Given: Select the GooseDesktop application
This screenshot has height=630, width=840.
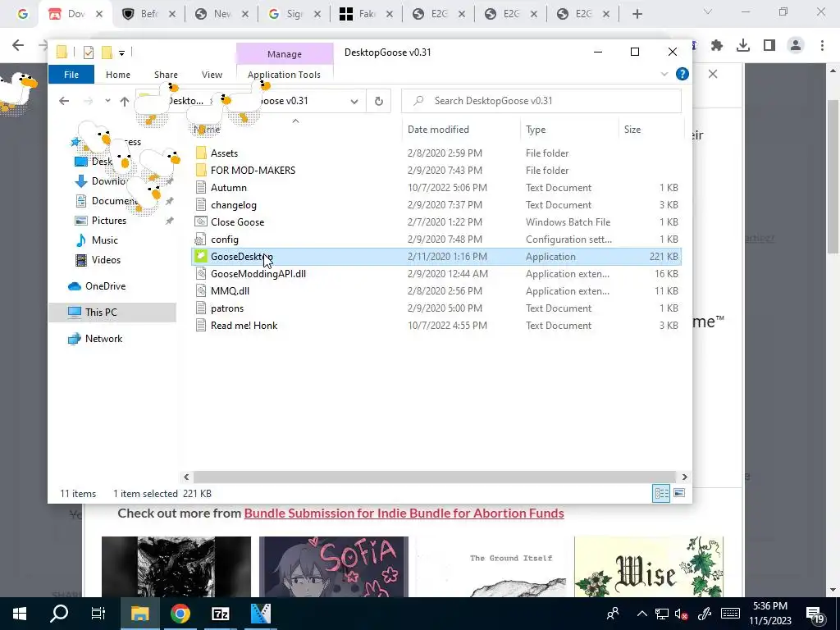Looking at the screenshot, I should 436,257.
